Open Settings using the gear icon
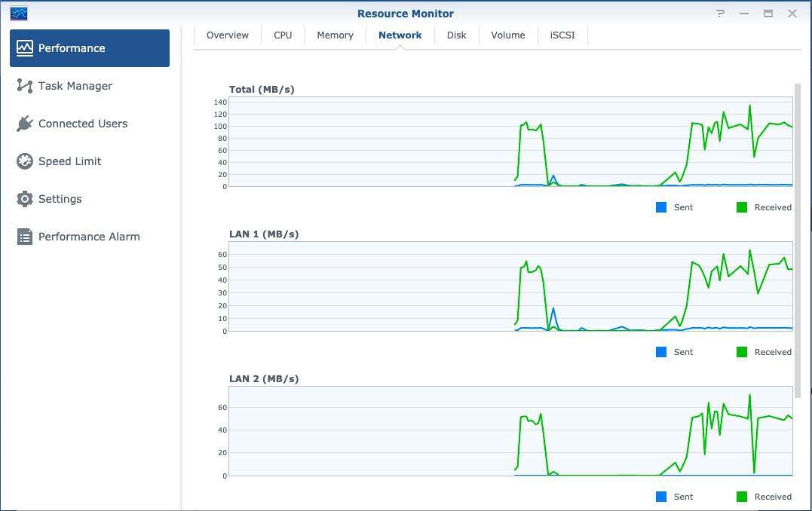This screenshot has height=511, width=812. click(x=24, y=199)
